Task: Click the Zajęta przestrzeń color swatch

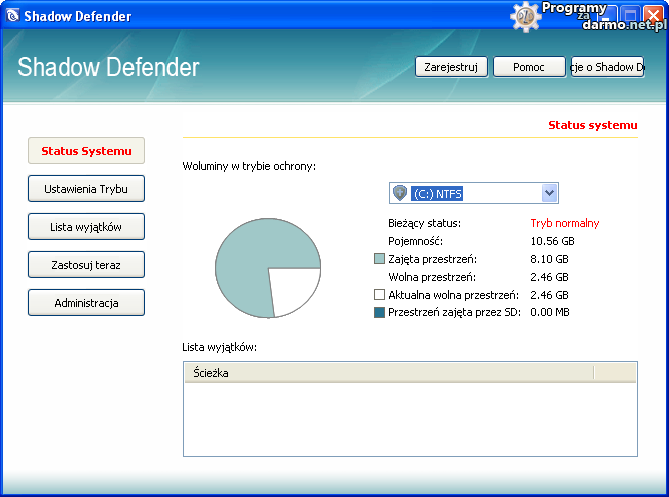Action: click(379, 259)
